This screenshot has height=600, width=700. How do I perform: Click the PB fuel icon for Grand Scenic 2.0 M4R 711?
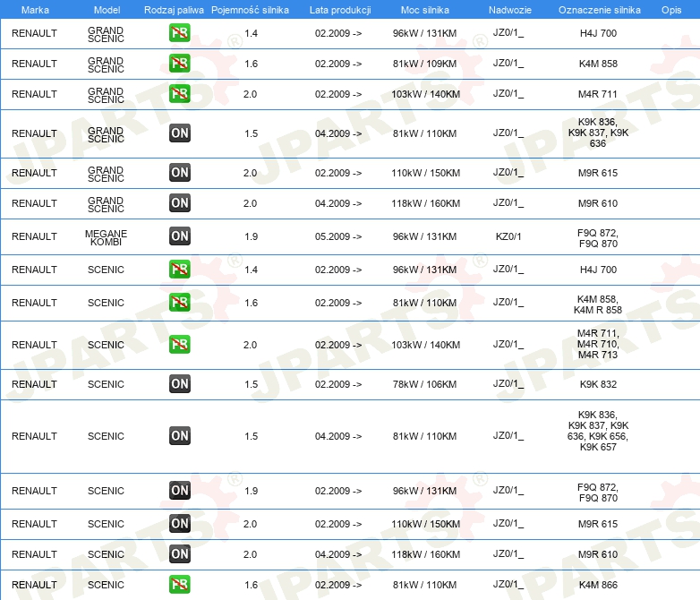[179, 93]
